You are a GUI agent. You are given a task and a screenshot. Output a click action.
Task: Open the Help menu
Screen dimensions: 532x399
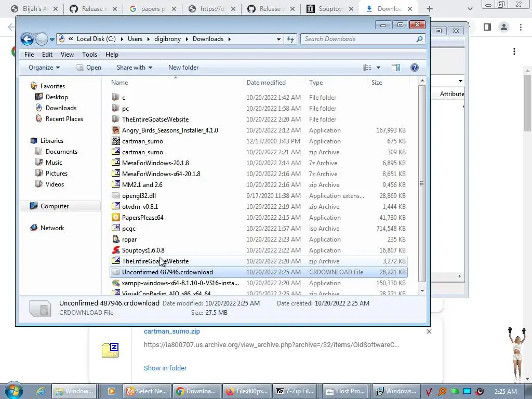pos(112,55)
